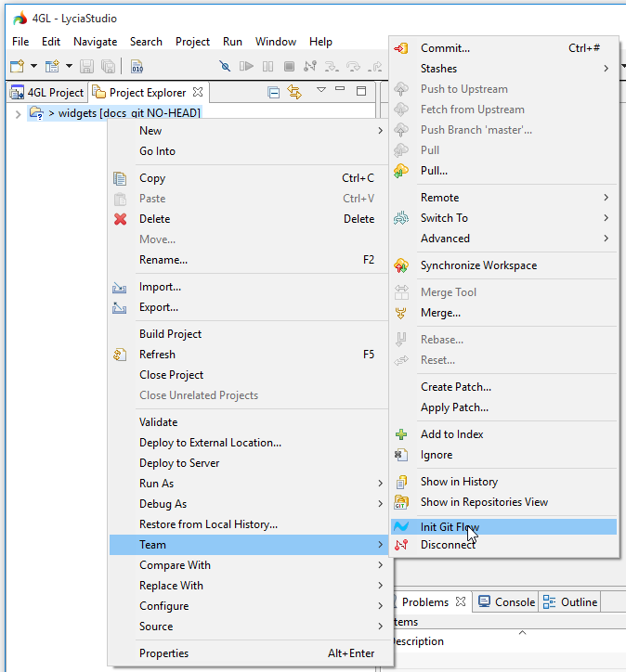
Task: Click the Collapse All icon in Project Explorer
Action: pyautogui.click(x=273, y=92)
